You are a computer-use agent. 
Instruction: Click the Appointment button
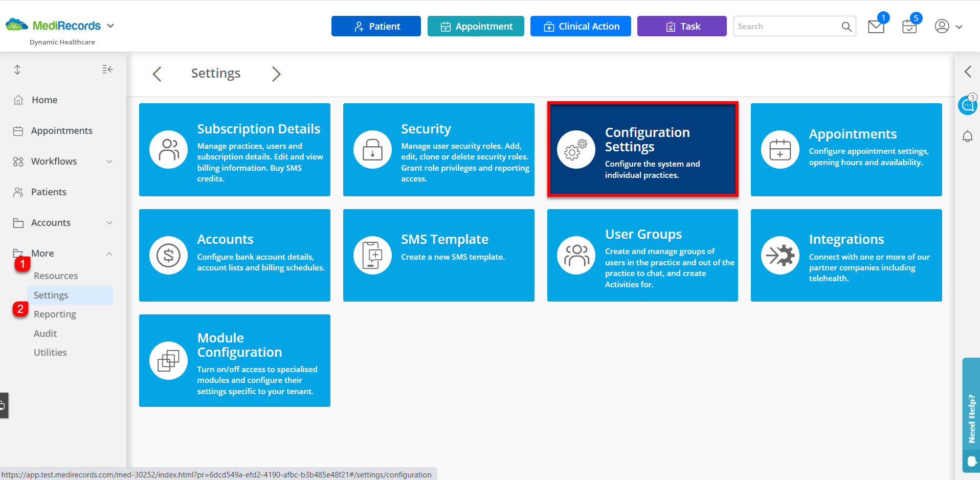tap(476, 26)
